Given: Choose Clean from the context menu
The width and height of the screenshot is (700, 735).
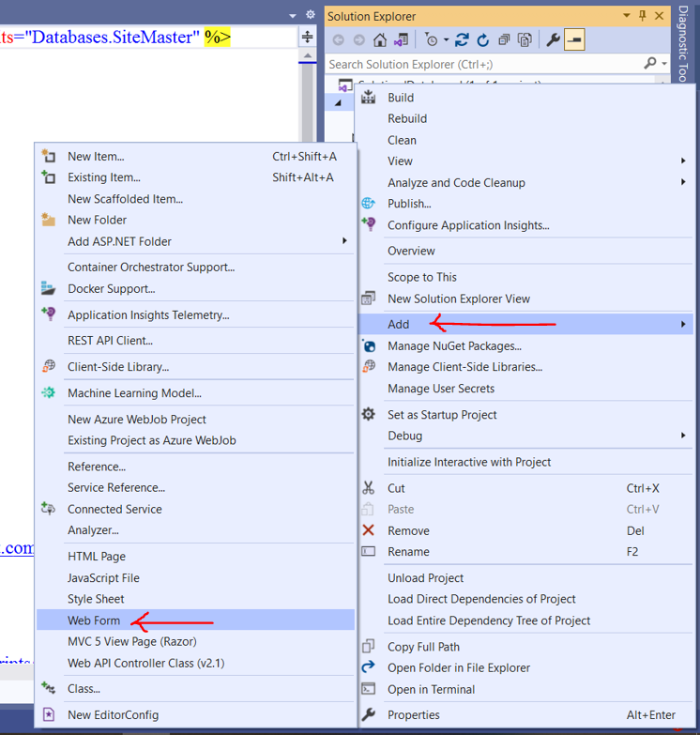Looking at the screenshot, I should 525,140.
